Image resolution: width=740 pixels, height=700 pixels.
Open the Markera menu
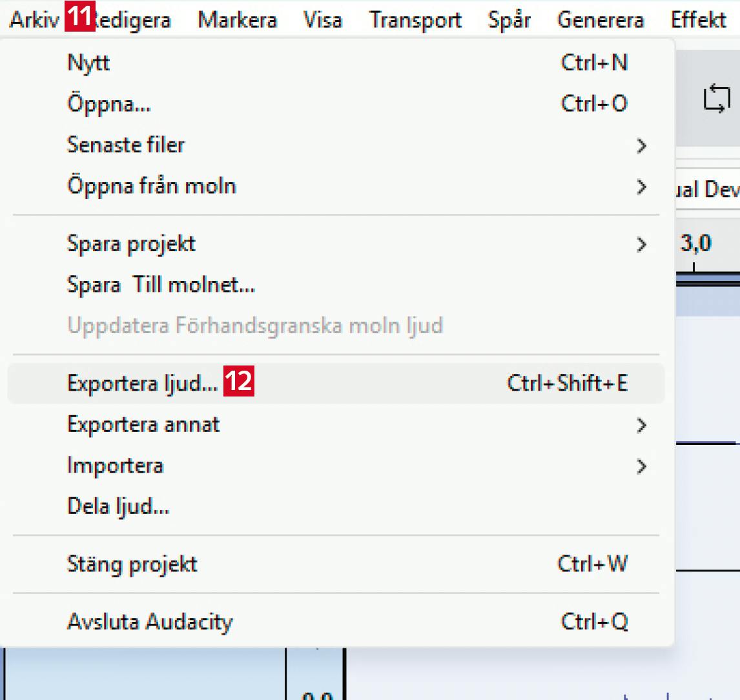237,19
